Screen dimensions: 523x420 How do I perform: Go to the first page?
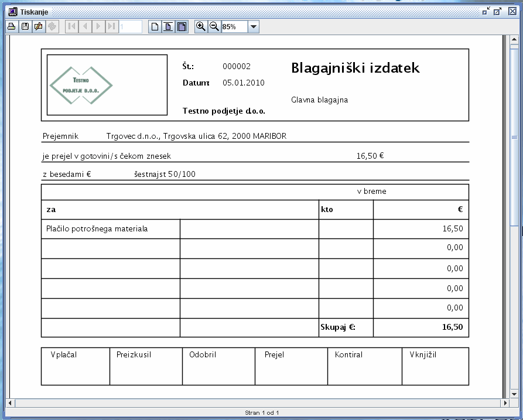tap(71, 26)
